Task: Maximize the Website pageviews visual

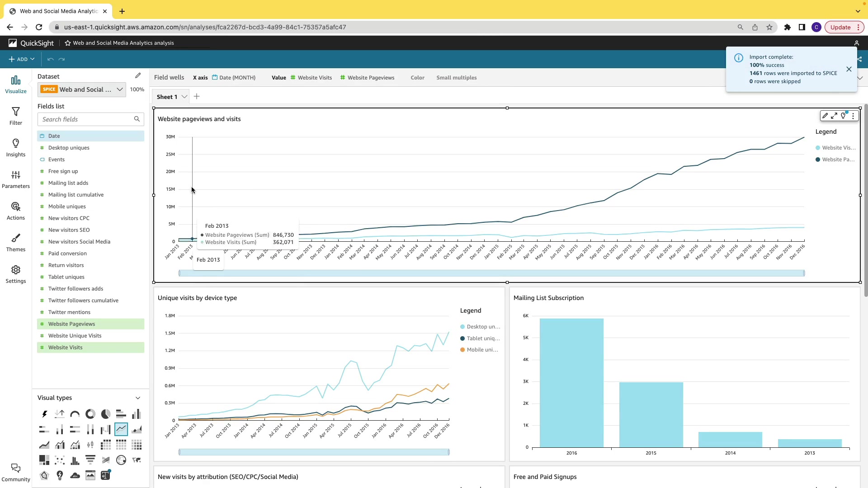Action: coord(834,116)
